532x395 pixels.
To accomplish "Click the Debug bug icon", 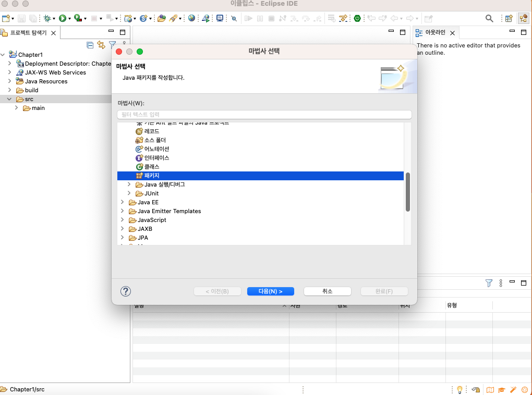I will 47,18.
